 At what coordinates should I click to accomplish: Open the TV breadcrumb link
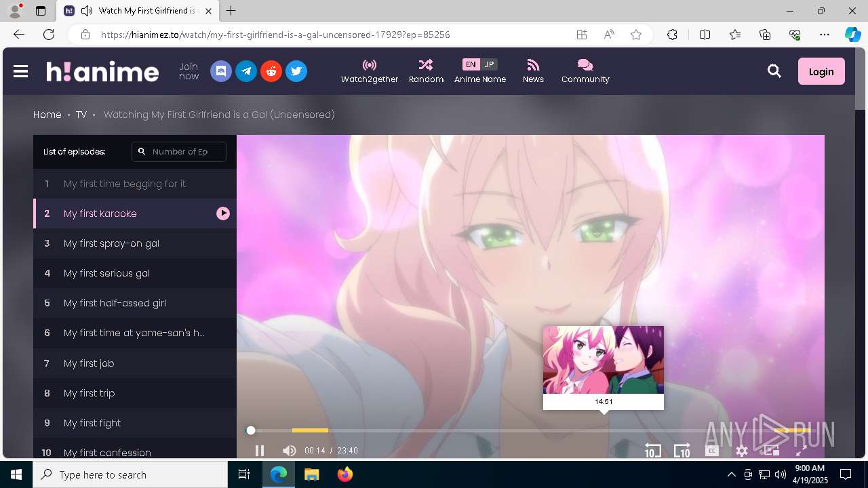click(81, 115)
